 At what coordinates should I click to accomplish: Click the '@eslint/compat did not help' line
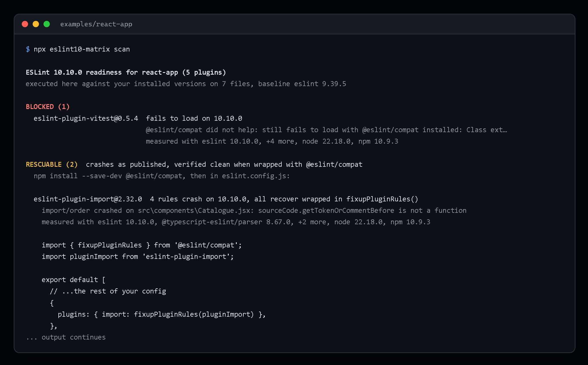pyautogui.click(x=326, y=130)
